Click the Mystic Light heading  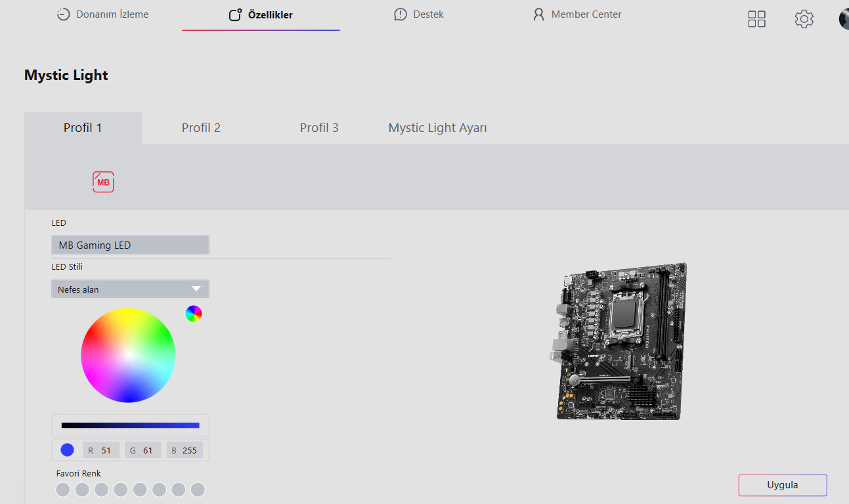point(66,75)
